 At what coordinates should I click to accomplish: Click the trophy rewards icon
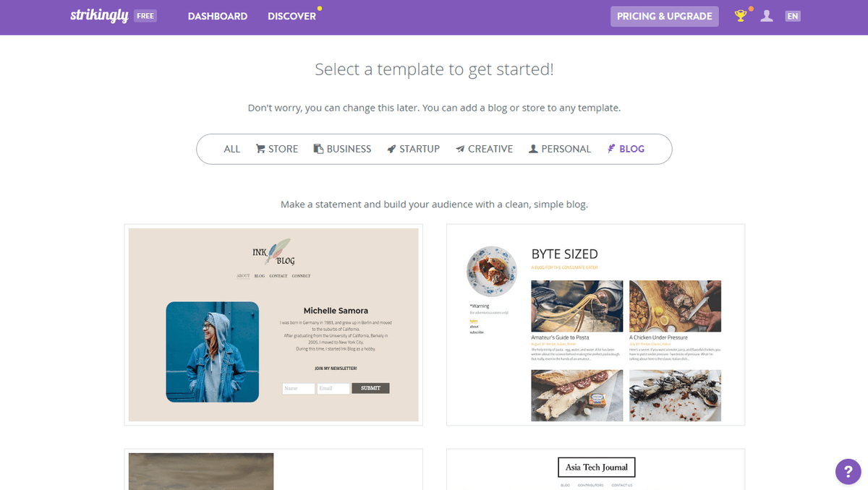[x=741, y=16]
